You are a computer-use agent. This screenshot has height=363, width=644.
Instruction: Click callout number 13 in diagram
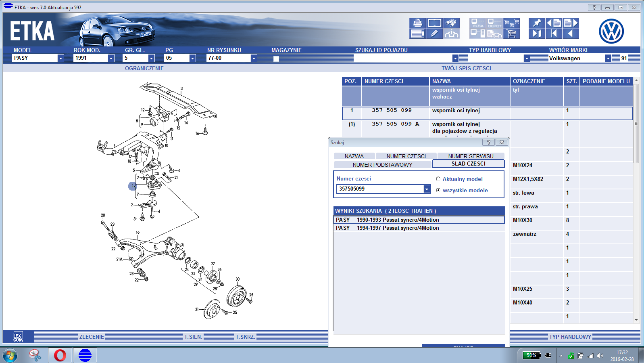coord(181,88)
